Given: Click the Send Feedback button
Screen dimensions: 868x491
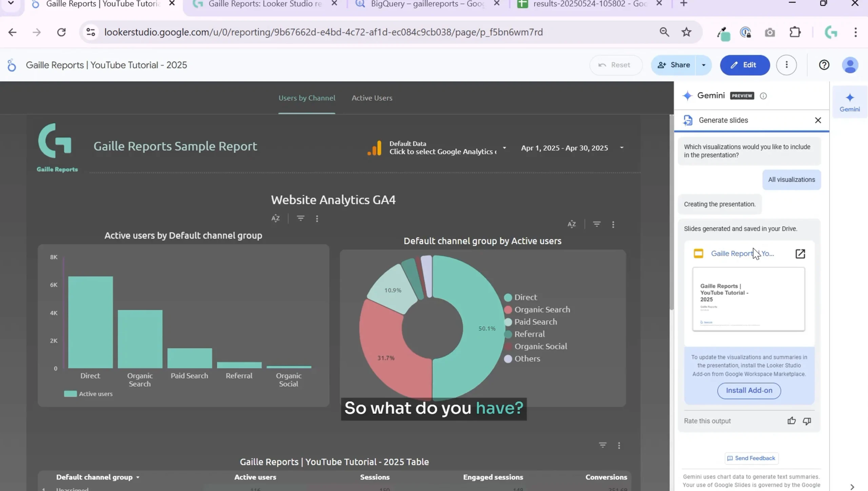Looking at the screenshot, I should (751, 458).
